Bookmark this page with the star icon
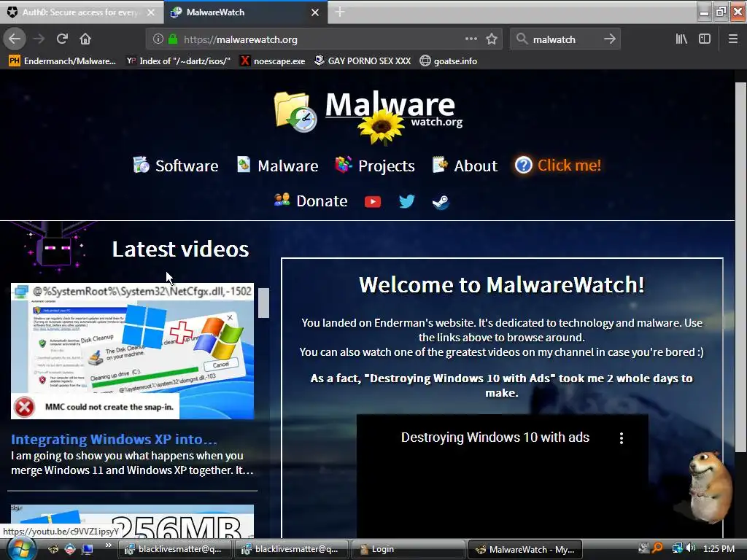Screen dimensions: 747x560 point(492,39)
